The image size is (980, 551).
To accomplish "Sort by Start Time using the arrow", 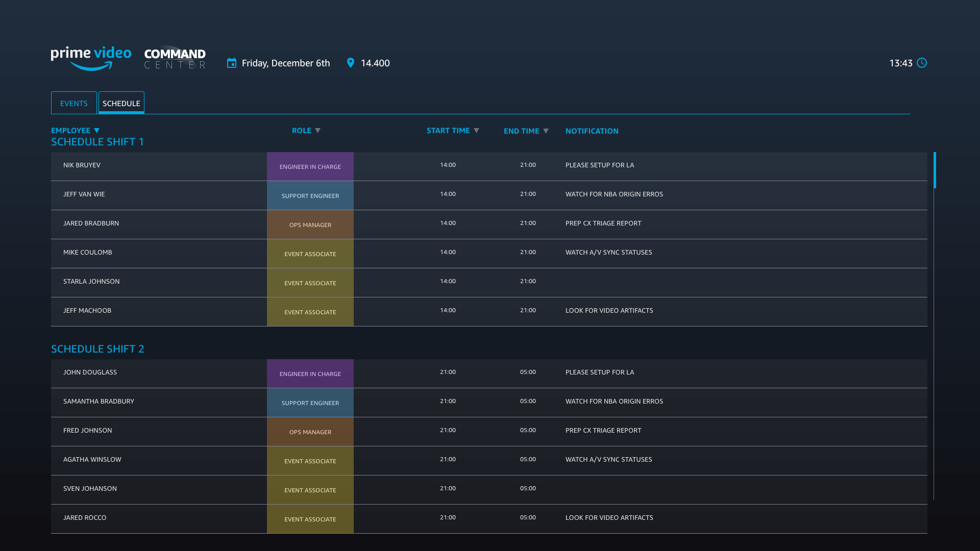I will tap(476, 131).
